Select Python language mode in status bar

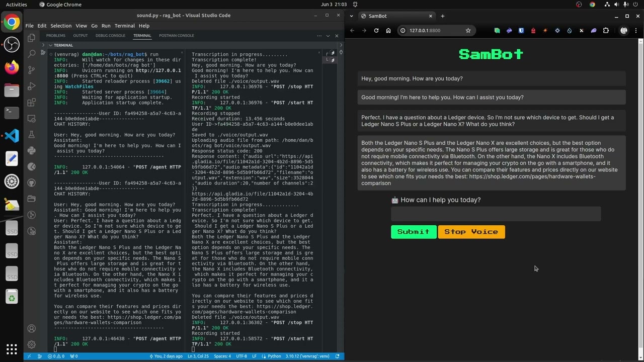coord(274,356)
